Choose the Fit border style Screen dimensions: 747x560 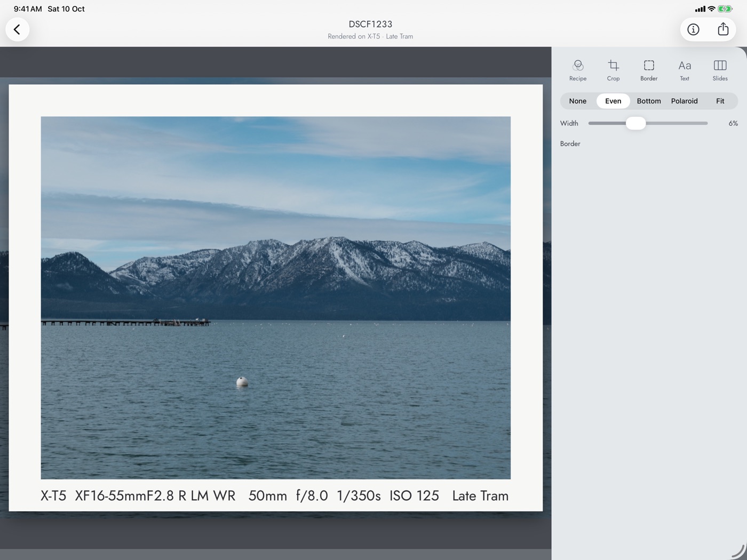(720, 101)
